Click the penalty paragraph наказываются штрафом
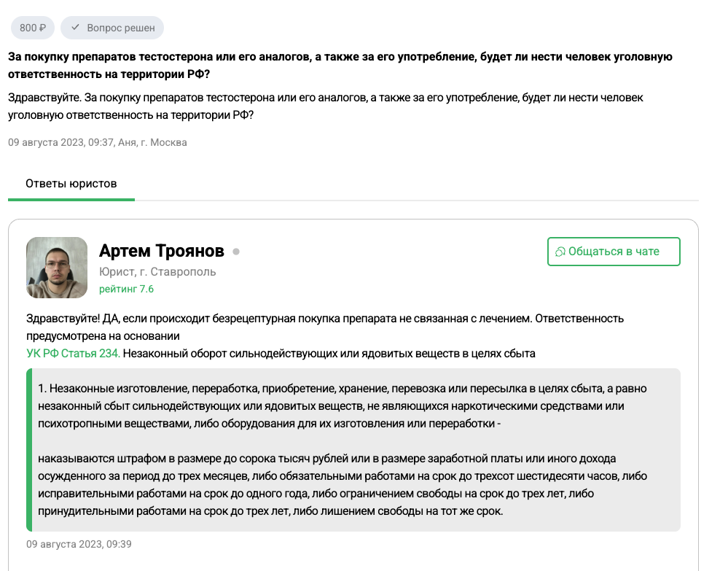 coord(343,484)
